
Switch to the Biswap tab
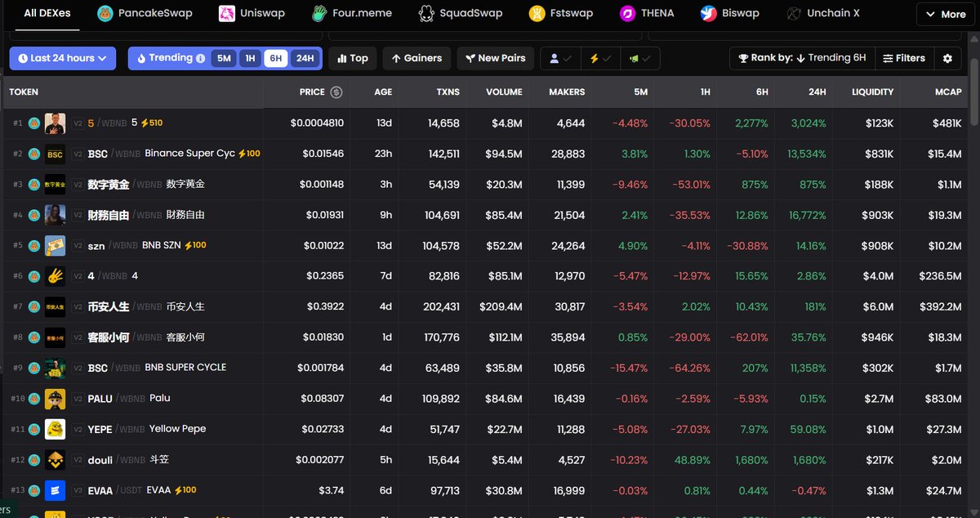(730, 13)
